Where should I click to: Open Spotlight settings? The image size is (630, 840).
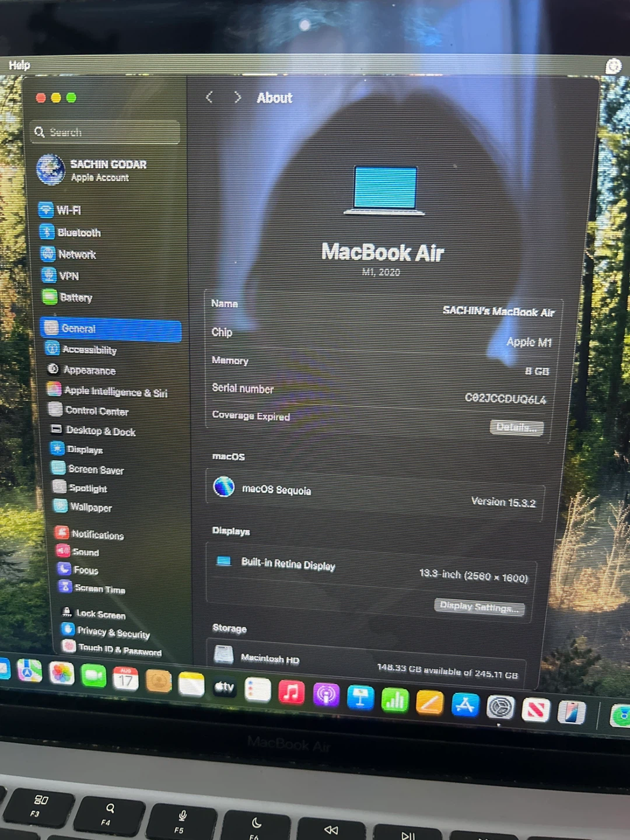80,488
